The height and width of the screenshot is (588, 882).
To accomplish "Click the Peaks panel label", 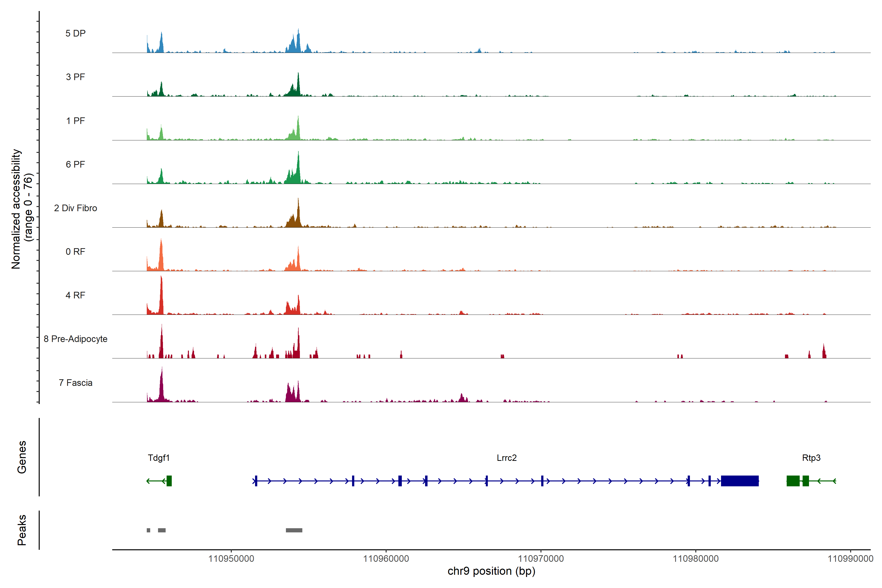I will [22, 530].
